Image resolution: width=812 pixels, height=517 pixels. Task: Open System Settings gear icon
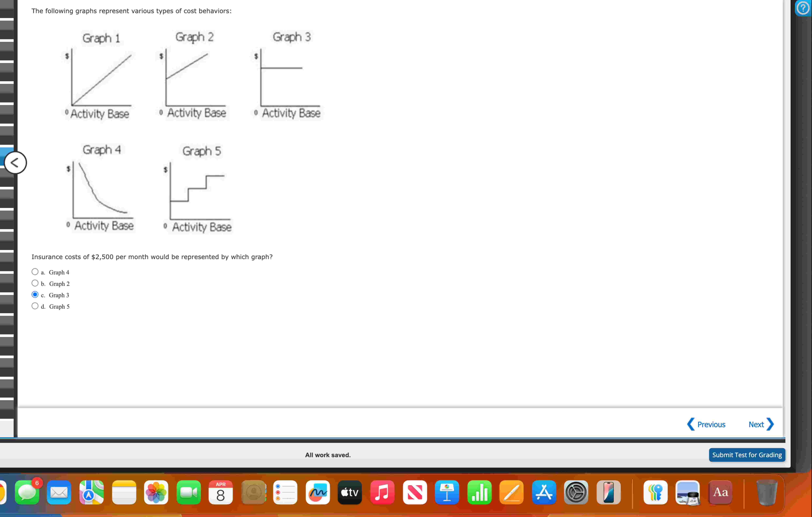[x=576, y=492]
